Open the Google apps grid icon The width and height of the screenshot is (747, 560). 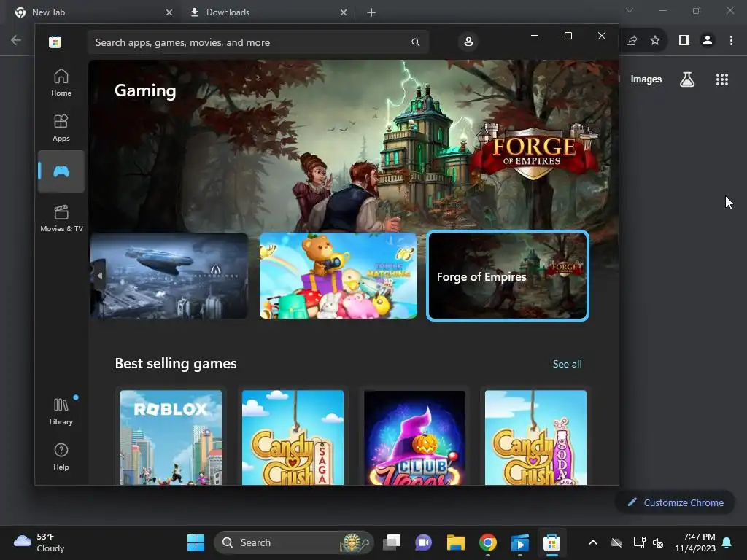[x=722, y=79]
